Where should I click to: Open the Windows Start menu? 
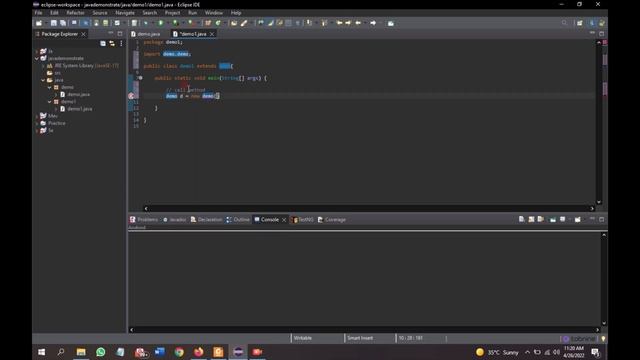tap(42, 352)
